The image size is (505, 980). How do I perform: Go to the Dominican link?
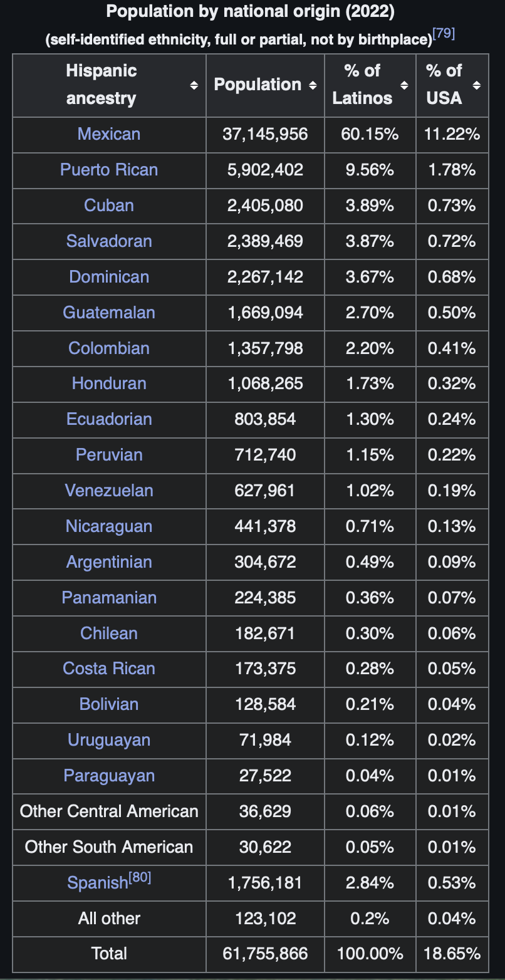coord(109,277)
